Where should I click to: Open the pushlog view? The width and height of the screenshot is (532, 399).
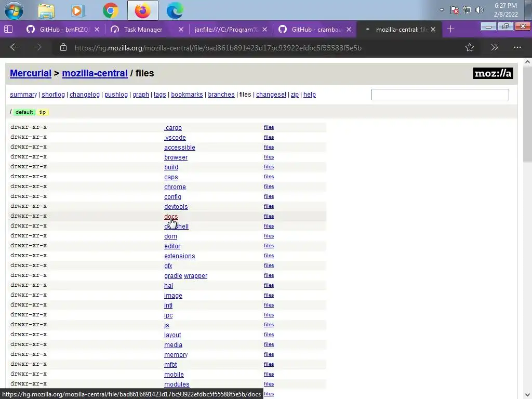click(116, 95)
